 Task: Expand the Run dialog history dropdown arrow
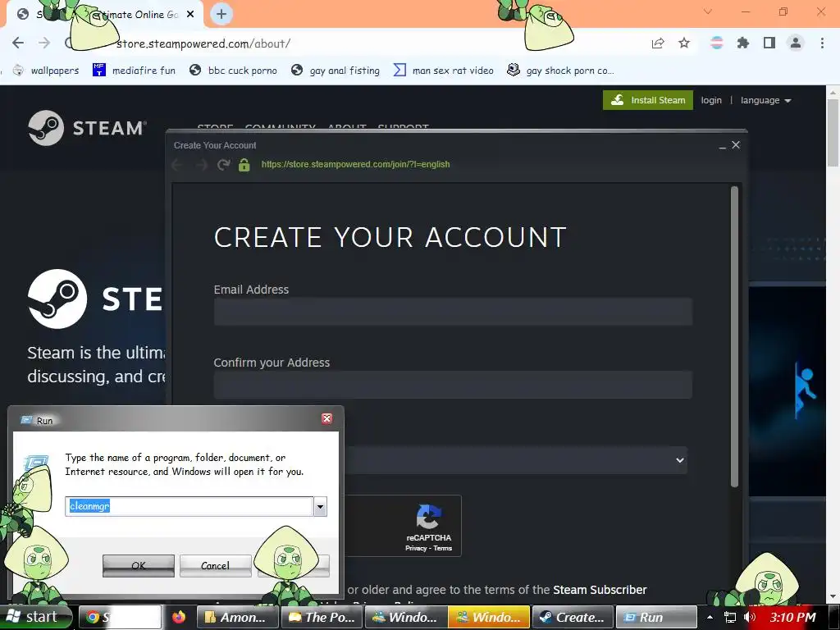tap(321, 506)
